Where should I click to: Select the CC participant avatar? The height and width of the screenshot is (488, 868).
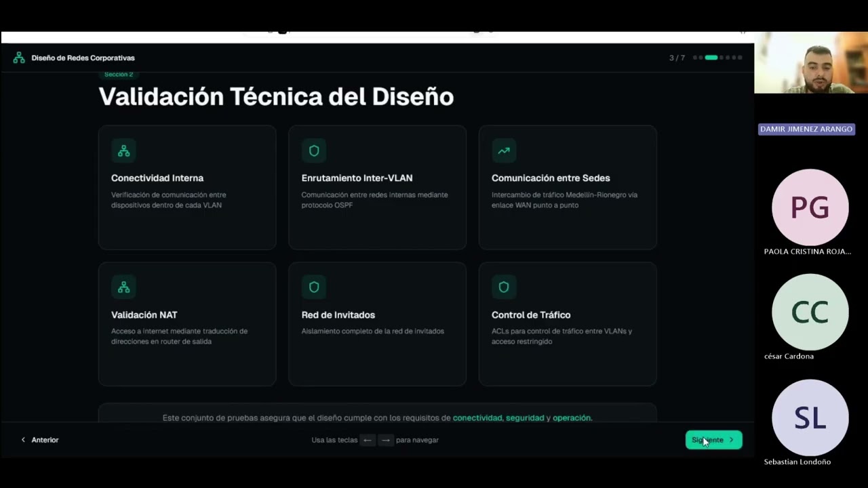pyautogui.click(x=810, y=312)
